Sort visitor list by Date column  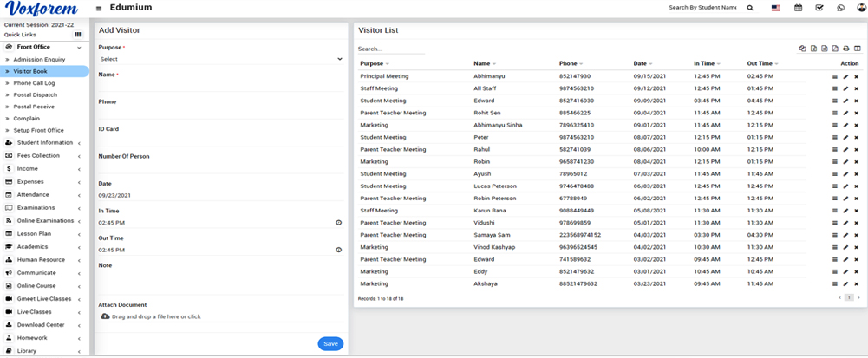pyautogui.click(x=642, y=63)
